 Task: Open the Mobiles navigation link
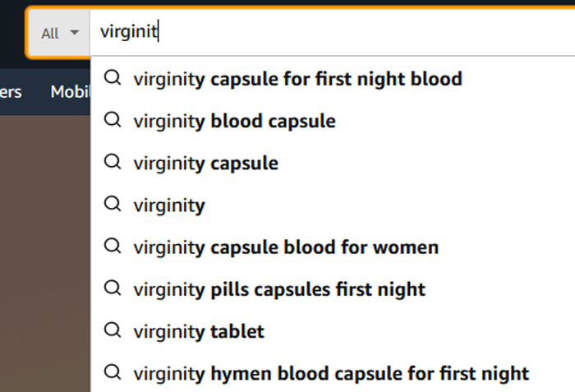[71, 92]
